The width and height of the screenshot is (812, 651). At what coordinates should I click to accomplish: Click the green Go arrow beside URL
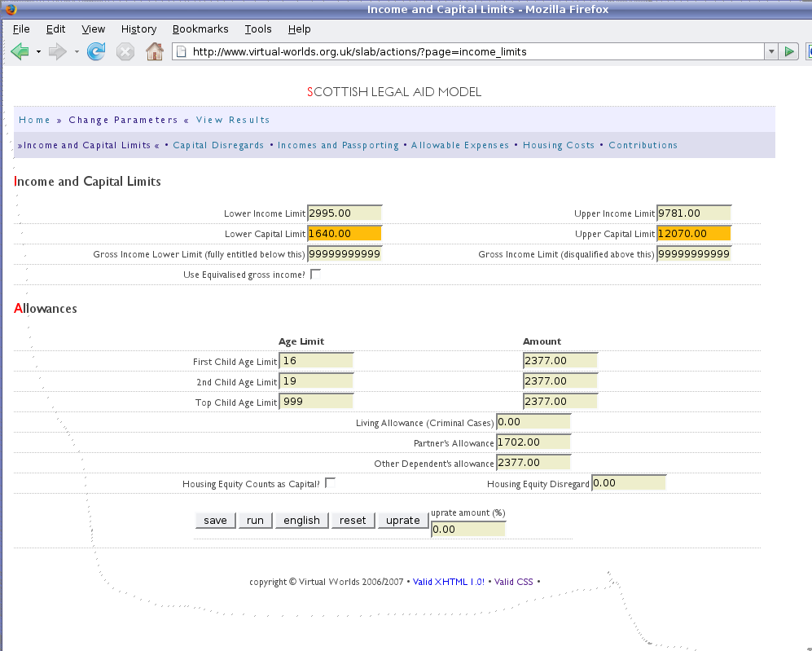(x=788, y=52)
